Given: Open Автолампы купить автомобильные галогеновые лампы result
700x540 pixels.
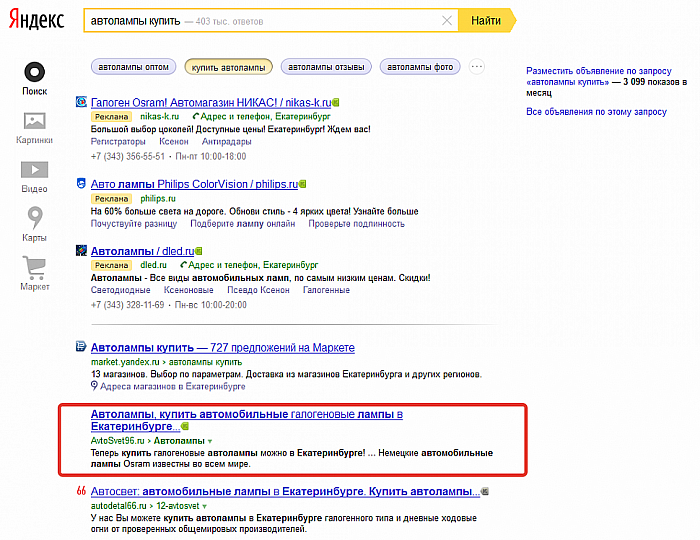Looking at the screenshot, I should pos(246,420).
